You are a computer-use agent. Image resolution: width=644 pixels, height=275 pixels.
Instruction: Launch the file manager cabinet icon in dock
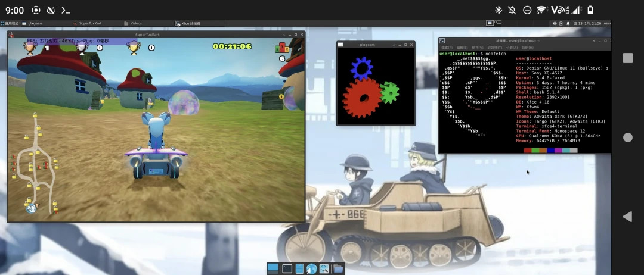299,269
